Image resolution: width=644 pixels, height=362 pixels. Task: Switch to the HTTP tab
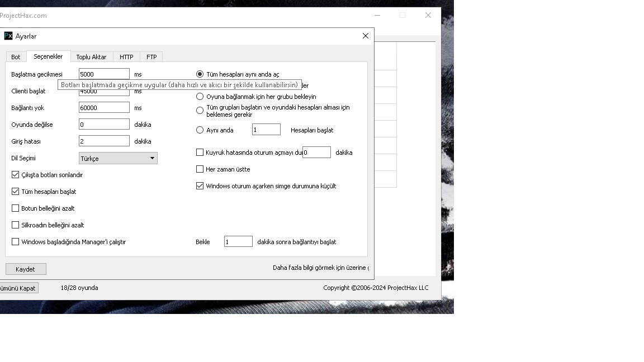coord(126,56)
